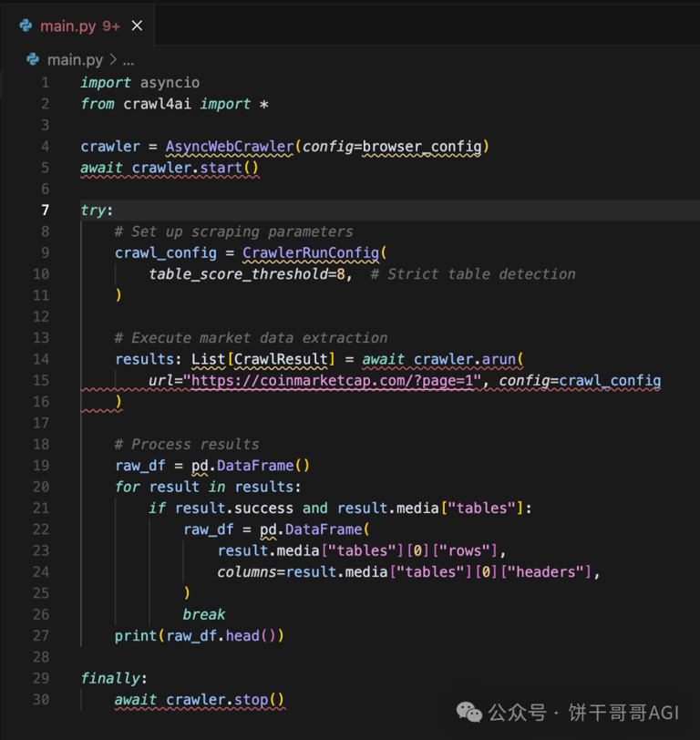Select the main.py 9+ tab label
700x740 pixels.
coord(79,26)
